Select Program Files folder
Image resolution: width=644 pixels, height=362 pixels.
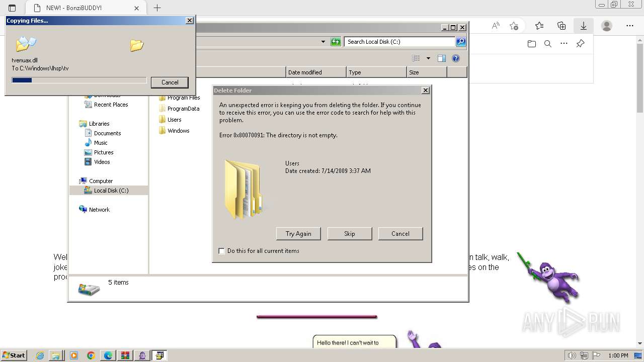click(180, 98)
